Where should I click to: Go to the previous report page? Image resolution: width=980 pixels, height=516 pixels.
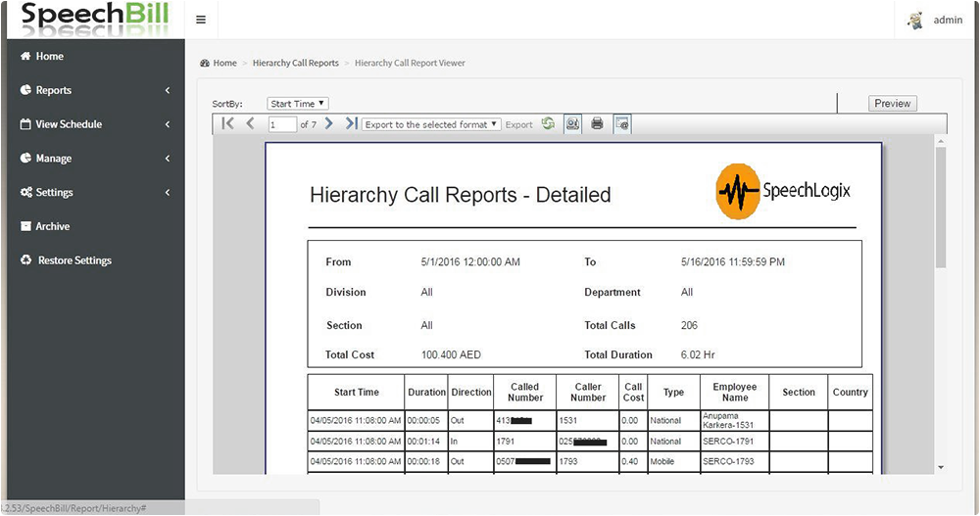pos(251,123)
